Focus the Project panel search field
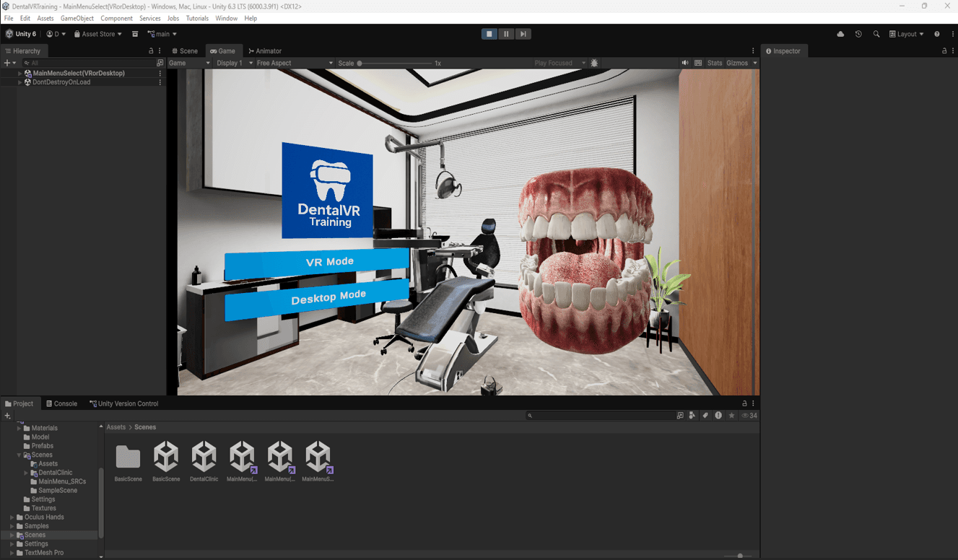The width and height of the screenshot is (958, 560). [x=601, y=416]
